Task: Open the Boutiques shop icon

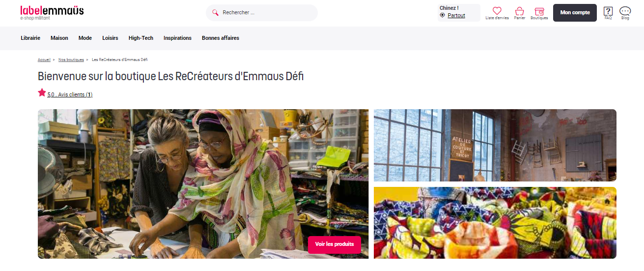Action: point(539,11)
